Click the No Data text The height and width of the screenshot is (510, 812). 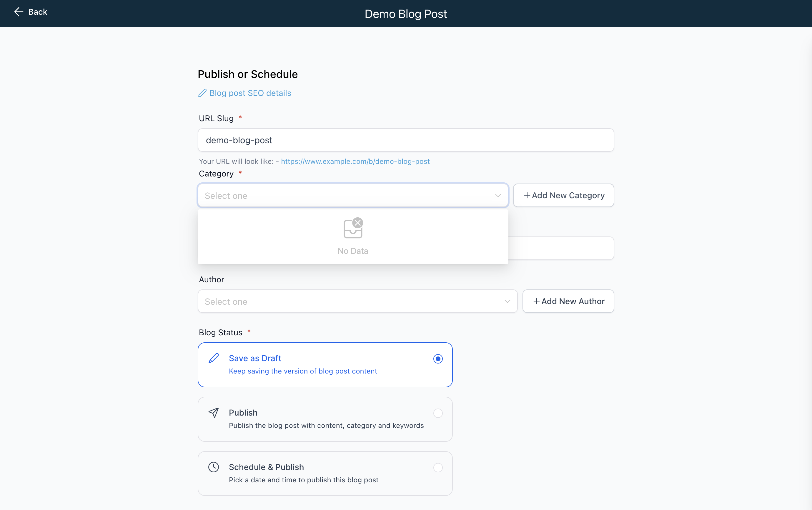pos(353,251)
